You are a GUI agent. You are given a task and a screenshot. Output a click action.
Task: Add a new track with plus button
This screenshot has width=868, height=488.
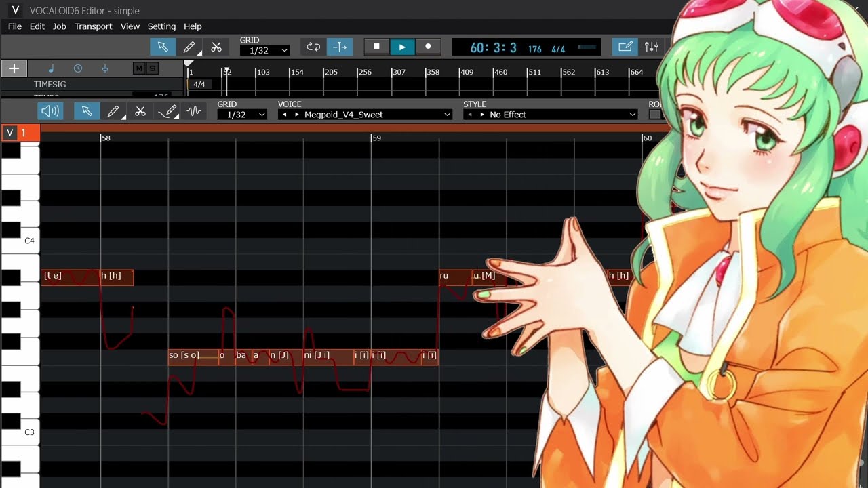click(14, 68)
